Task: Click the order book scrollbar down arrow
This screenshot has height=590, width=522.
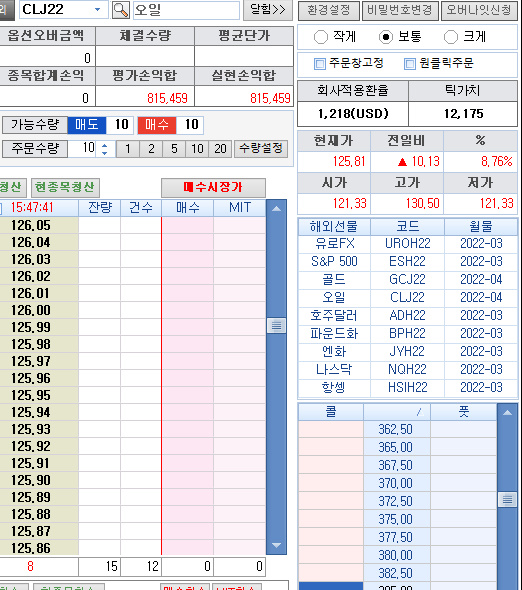Action: [276, 545]
